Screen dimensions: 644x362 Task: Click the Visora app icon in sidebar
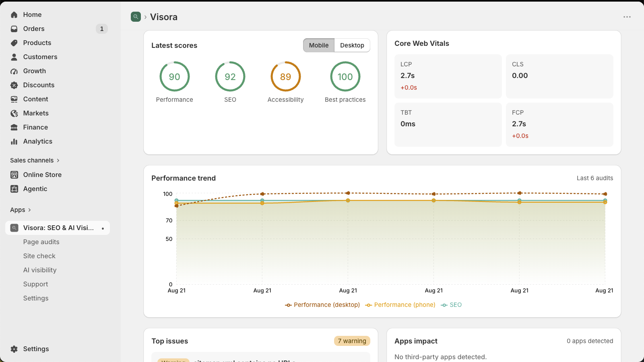coord(14,228)
